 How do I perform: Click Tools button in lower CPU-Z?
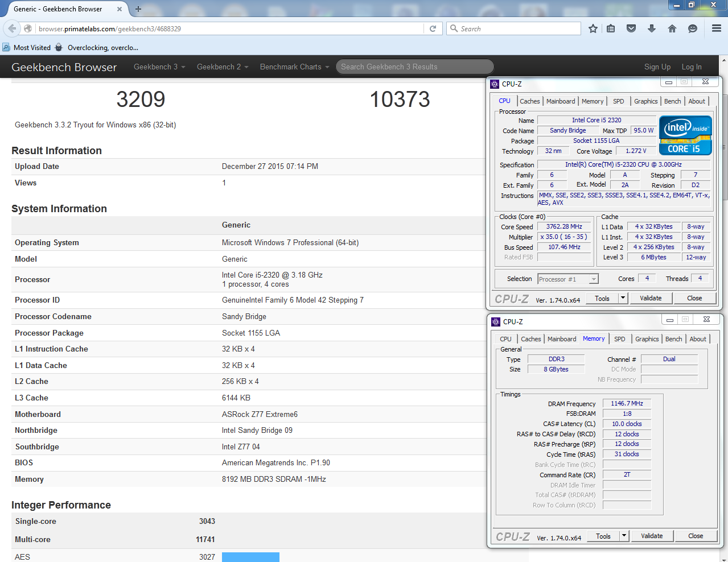click(x=603, y=536)
